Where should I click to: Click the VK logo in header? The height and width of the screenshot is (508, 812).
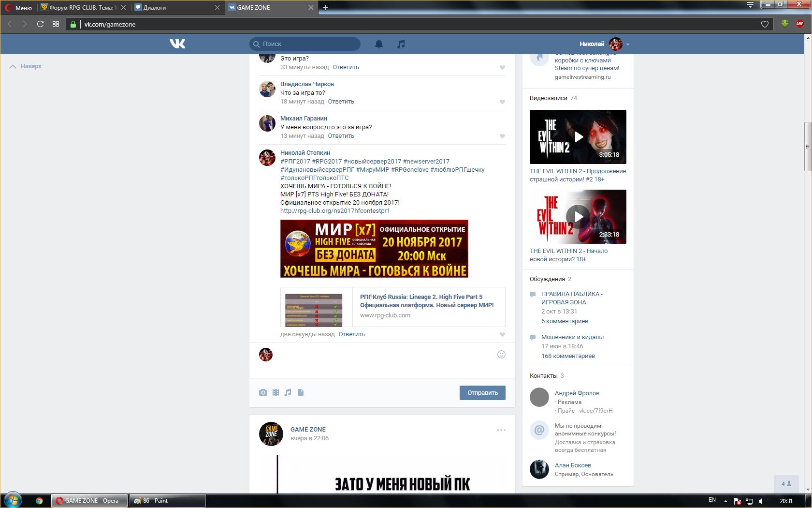pyautogui.click(x=177, y=44)
